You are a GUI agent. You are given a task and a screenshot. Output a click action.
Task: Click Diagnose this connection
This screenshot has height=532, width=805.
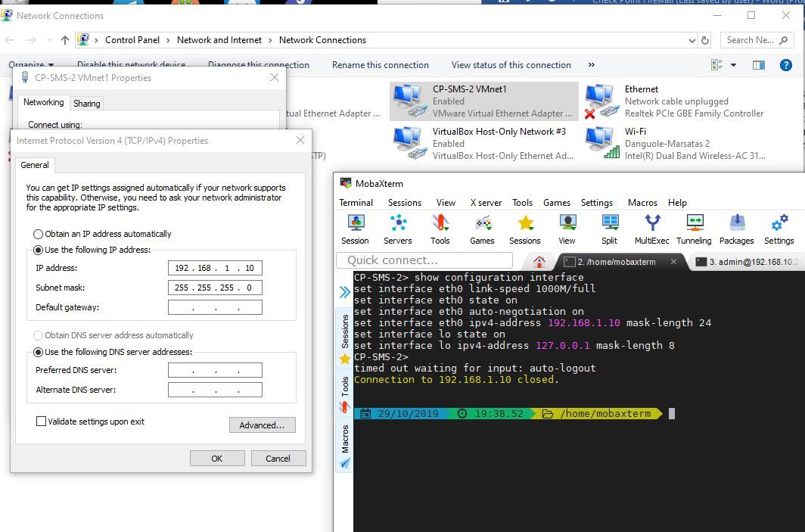259,65
